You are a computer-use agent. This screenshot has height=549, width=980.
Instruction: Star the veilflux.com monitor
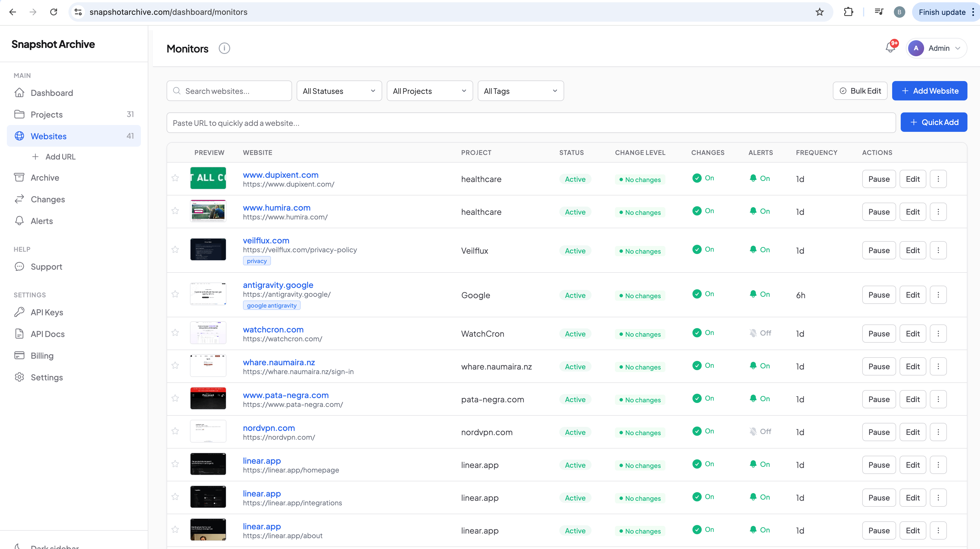(175, 250)
